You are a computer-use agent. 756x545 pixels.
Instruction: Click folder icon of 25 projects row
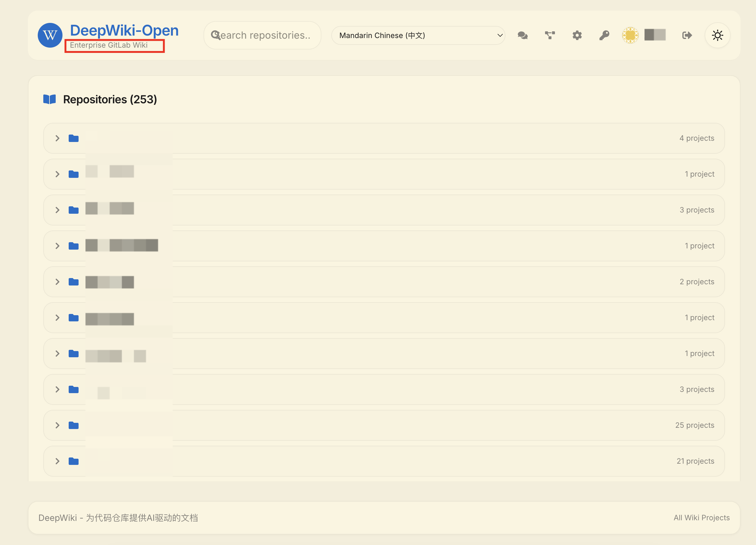[74, 425]
